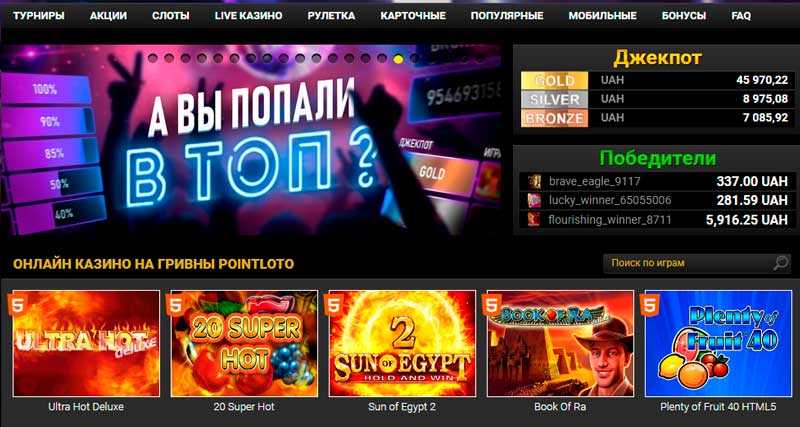Click the search magnifier icon
The width and height of the screenshot is (800, 427).
[780, 263]
